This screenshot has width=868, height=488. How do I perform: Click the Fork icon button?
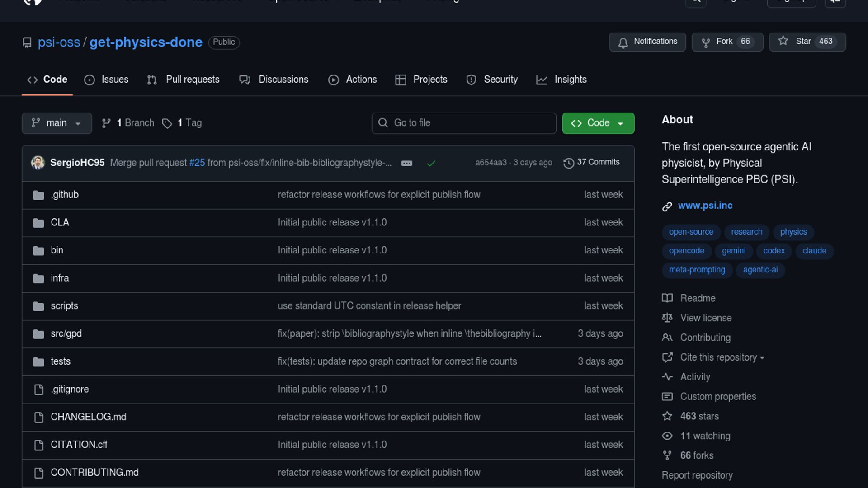pyautogui.click(x=705, y=42)
